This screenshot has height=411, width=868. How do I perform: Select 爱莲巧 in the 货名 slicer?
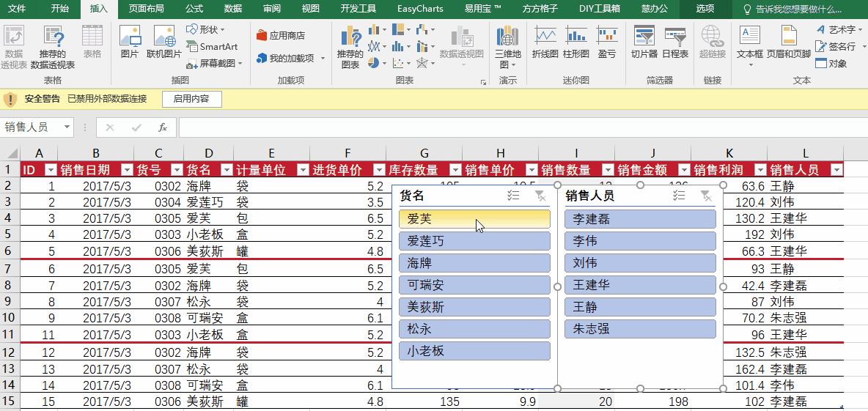474,241
